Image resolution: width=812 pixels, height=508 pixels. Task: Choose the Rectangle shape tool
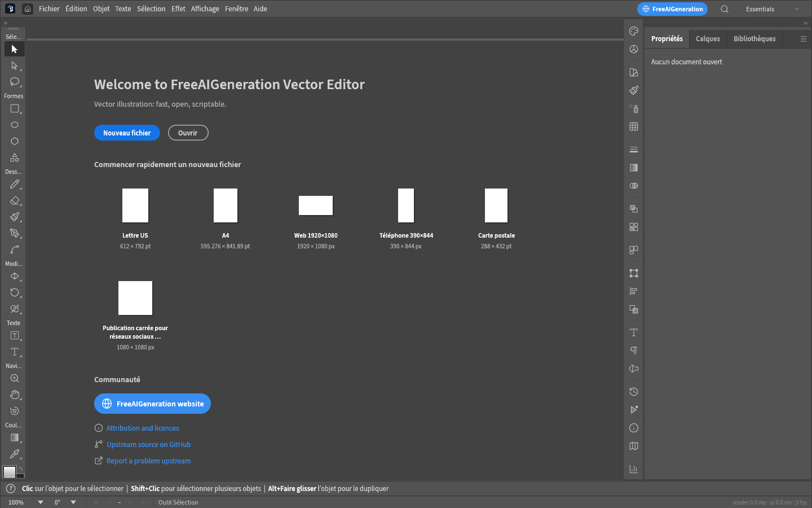[15, 108]
